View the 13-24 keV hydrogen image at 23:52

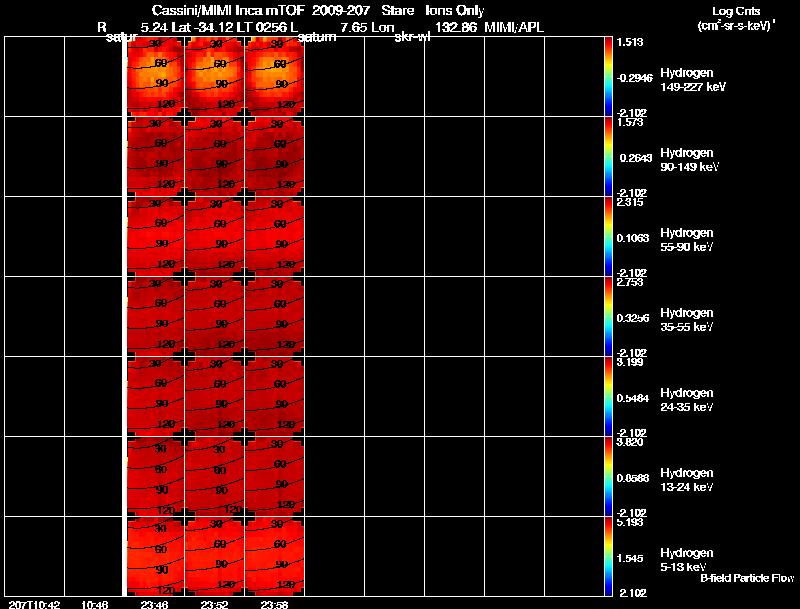215,477
